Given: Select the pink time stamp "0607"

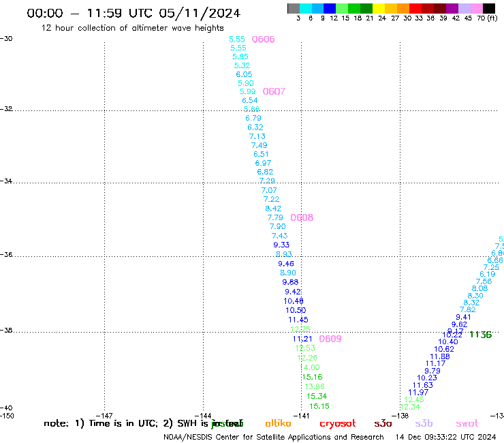Looking at the screenshot, I should [274, 91].
